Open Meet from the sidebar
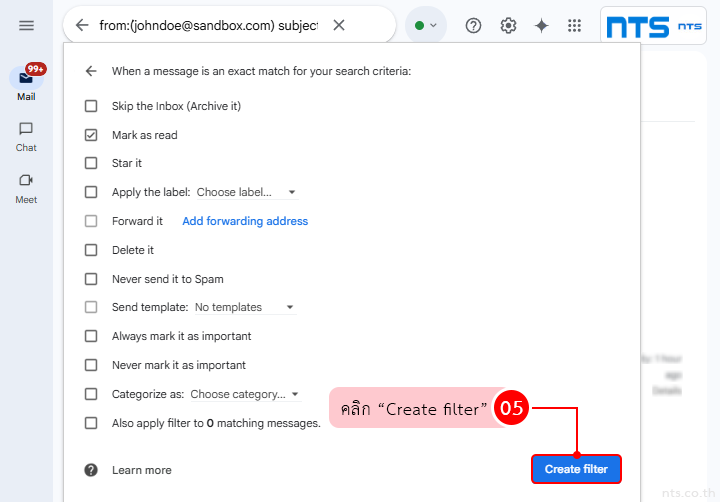Screen dimensions: 720x502 point(26,187)
